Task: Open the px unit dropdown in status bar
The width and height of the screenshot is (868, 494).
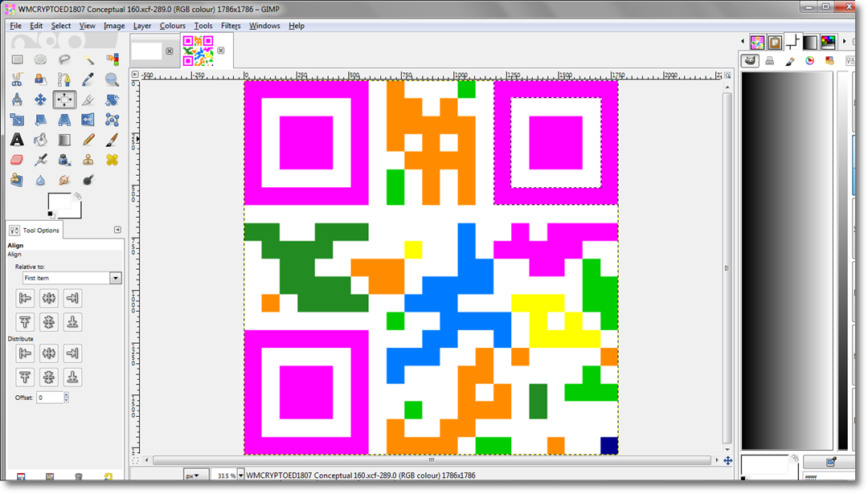Action: pos(196,476)
